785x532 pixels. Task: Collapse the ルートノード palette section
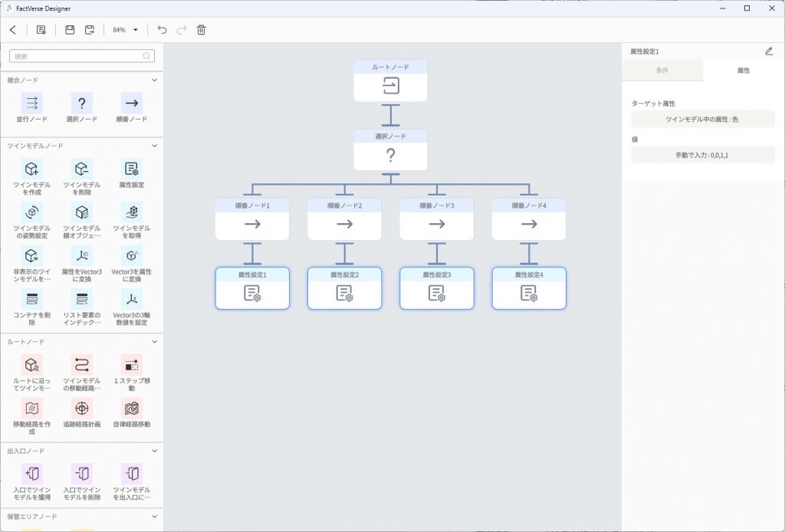[154, 341]
